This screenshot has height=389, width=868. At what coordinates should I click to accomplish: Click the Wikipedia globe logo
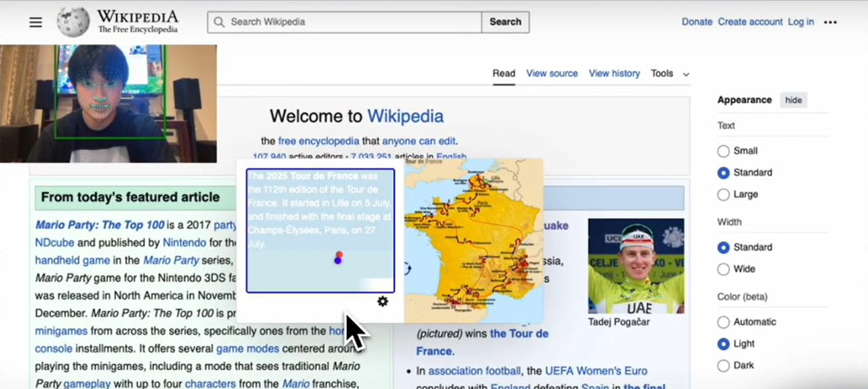[73, 22]
